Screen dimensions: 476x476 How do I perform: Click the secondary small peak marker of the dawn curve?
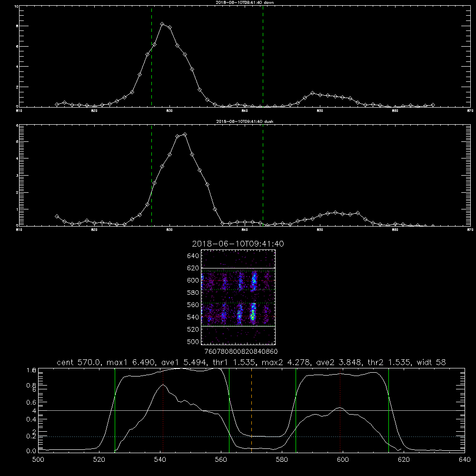click(312, 93)
